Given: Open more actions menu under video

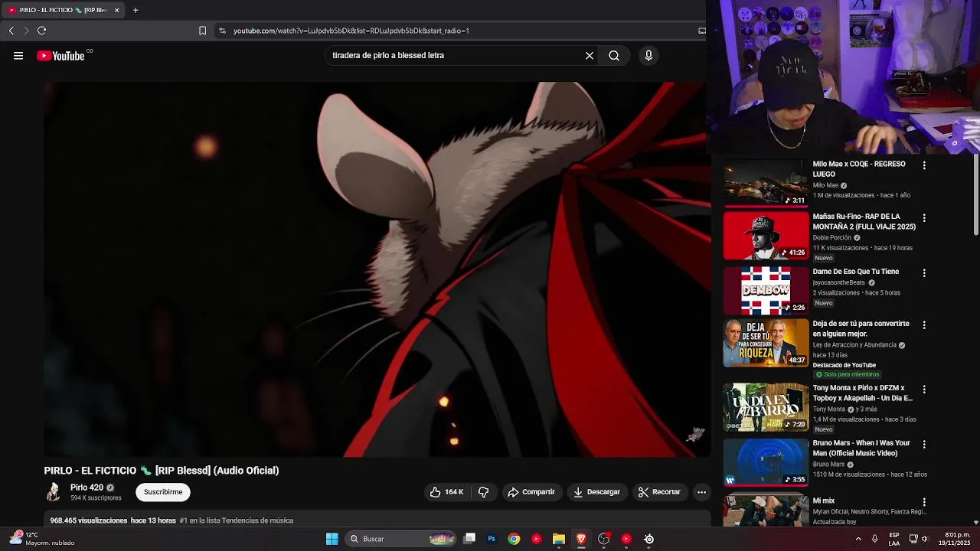Looking at the screenshot, I should pos(701,492).
